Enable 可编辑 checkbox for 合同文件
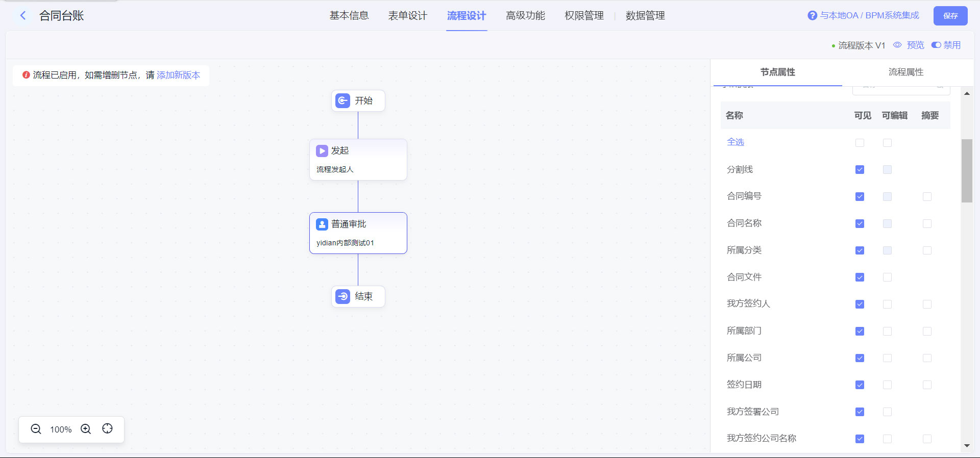 (x=887, y=277)
